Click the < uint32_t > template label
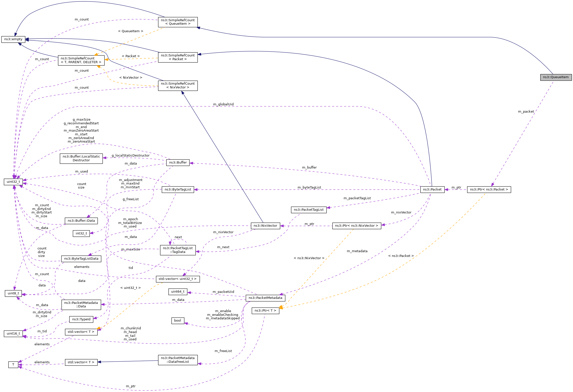This screenshot has height=392, width=573. pos(130,288)
